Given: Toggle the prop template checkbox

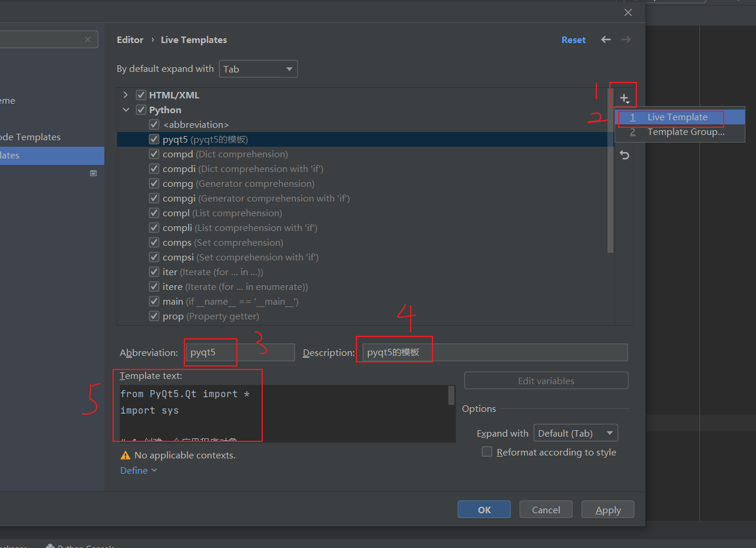Looking at the screenshot, I should 154,316.
